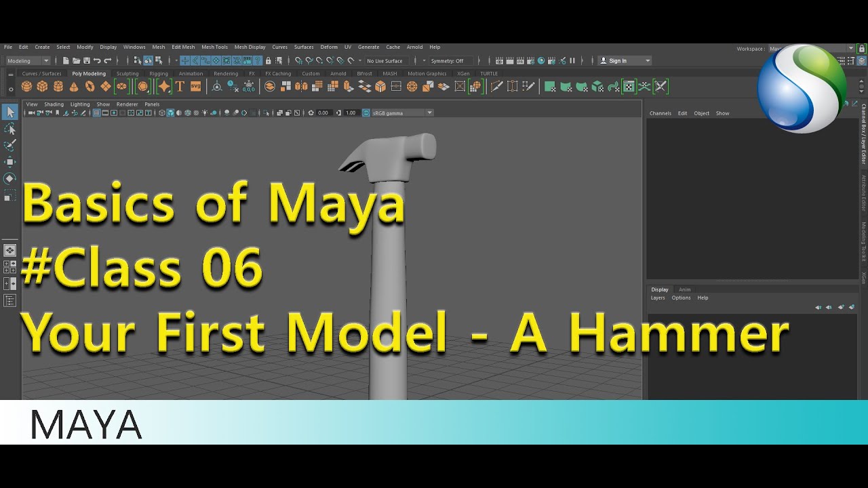Toggle the single-pane viewport layout
The height and width of the screenshot is (488, 868).
pos(9,250)
